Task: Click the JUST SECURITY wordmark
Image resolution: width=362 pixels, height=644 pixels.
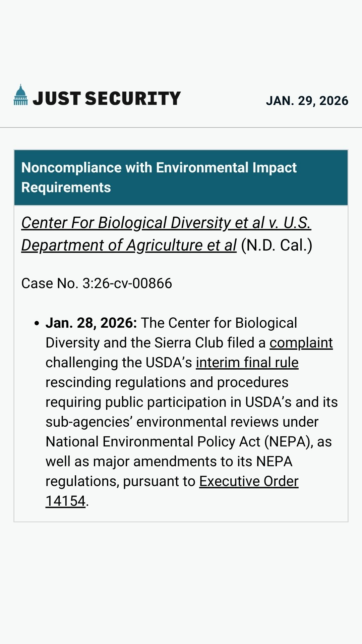Action: (x=107, y=98)
